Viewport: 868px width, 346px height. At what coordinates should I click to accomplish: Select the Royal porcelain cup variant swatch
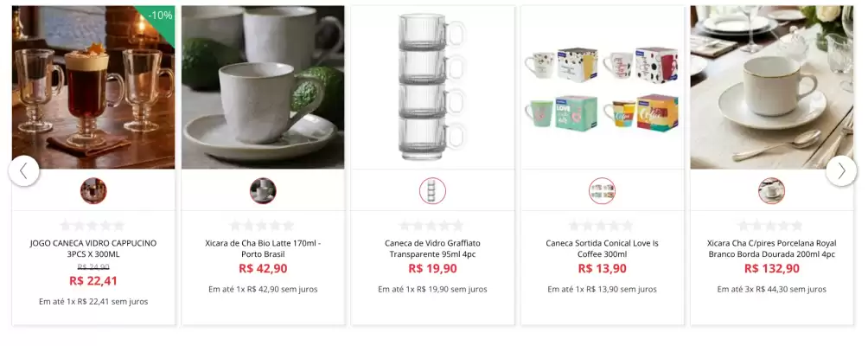click(x=771, y=190)
